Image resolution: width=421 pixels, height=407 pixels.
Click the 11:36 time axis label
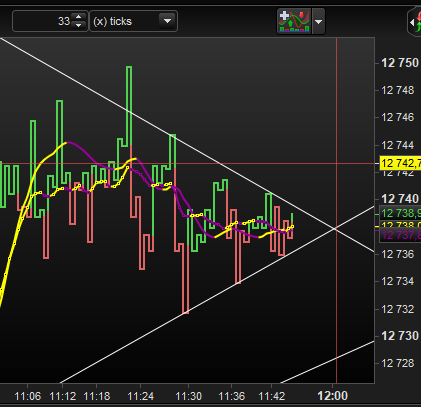pos(232,396)
